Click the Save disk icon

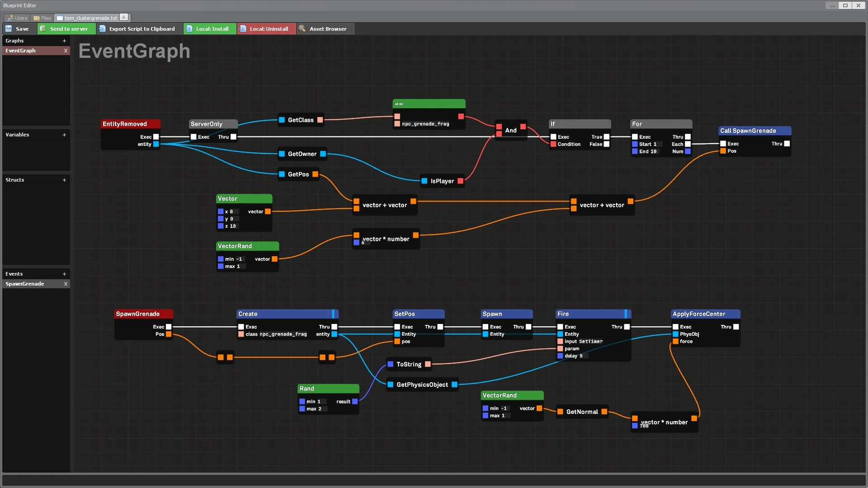pyautogui.click(x=9, y=28)
